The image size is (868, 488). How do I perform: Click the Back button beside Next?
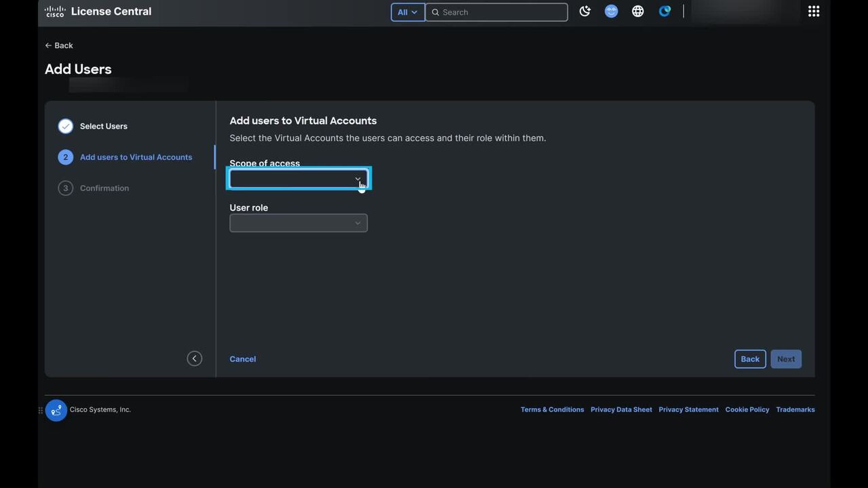pyautogui.click(x=750, y=359)
